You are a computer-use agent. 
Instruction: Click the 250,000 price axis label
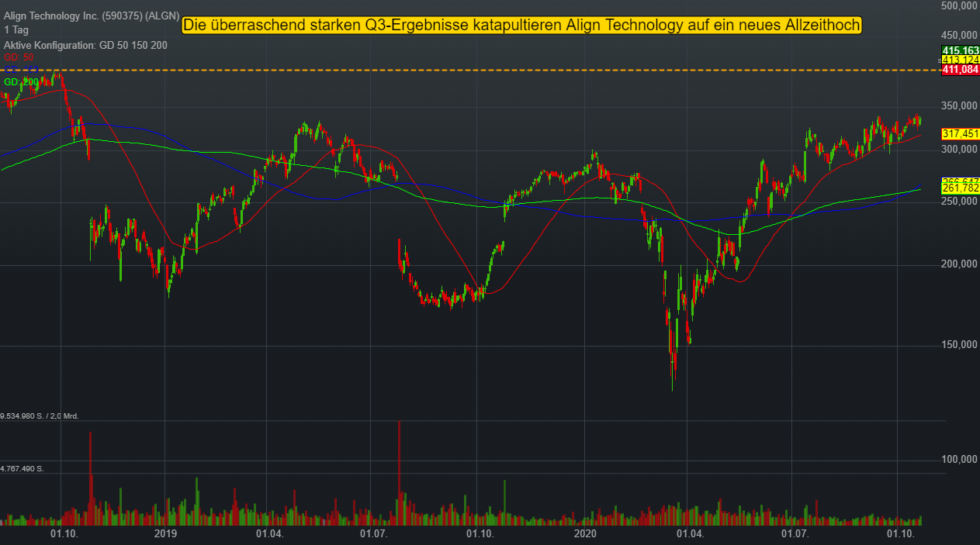point(959,202)
